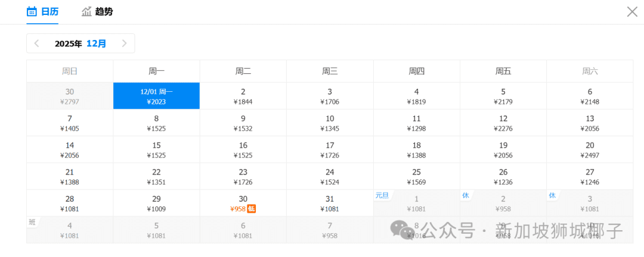Choose December 11 priced ¥1298
Image resolution: width=644 pixels, height=257 pixels.
click(416, 123)
